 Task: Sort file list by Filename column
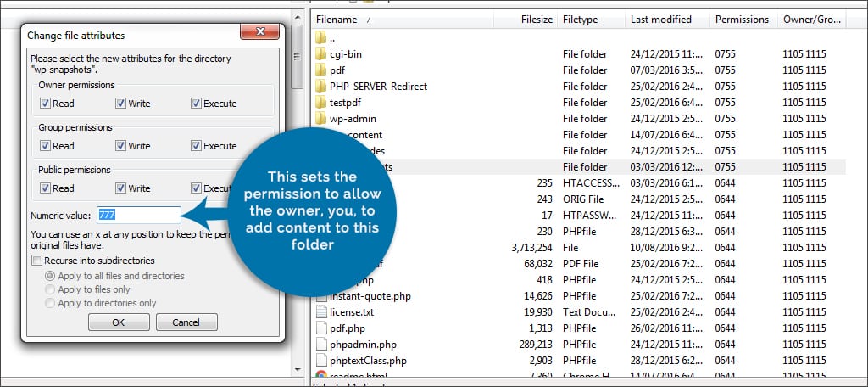[403, 20]
